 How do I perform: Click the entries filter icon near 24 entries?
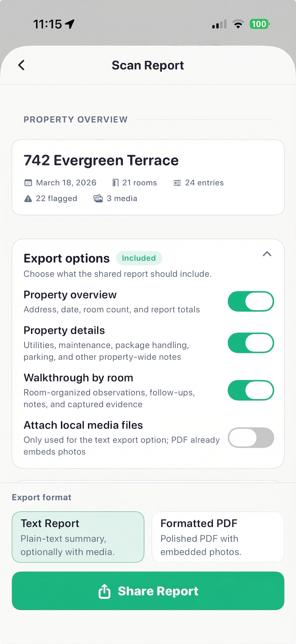178,183
